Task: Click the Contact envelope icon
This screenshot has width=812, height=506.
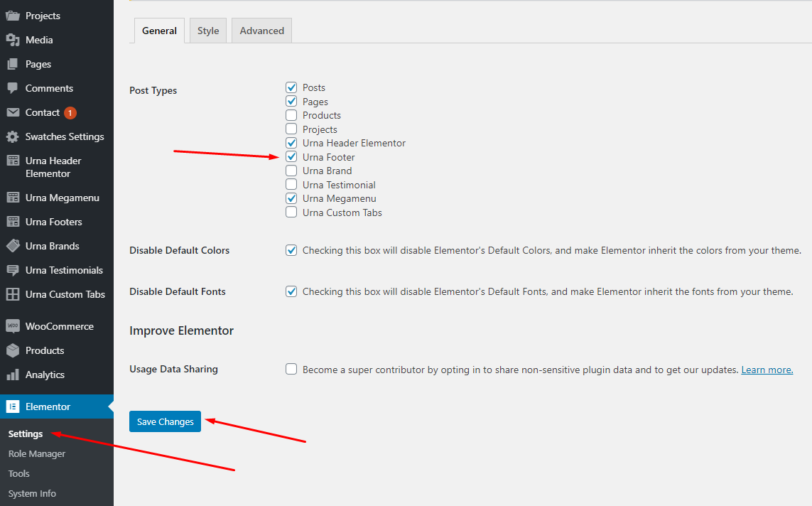Action: pyautogui.click(x=13, y=112)
